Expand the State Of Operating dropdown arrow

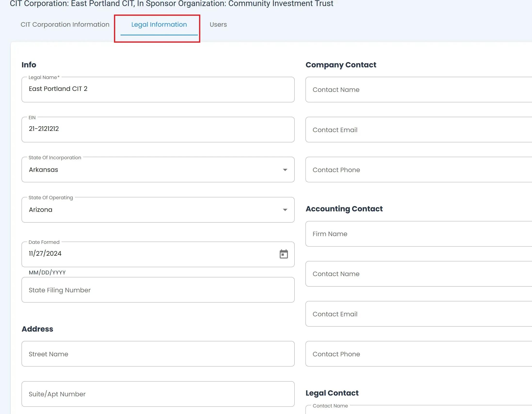285,210
